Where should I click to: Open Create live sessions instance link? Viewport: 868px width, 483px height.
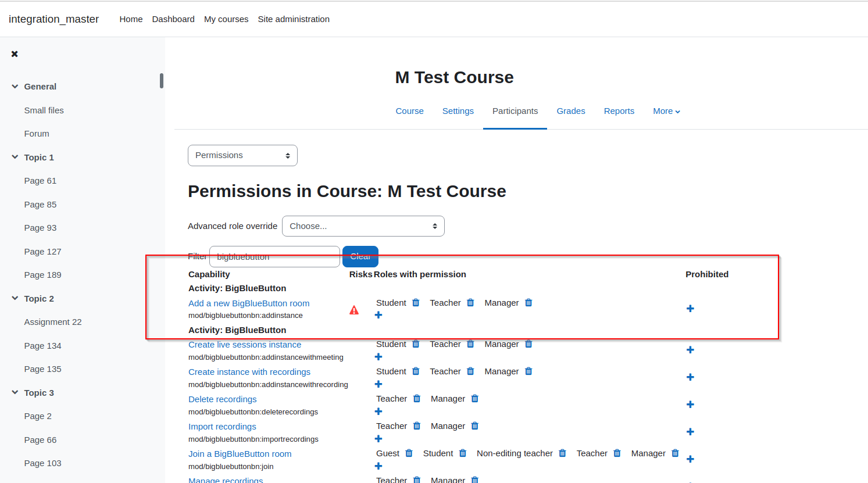click(x=245, y=345)
